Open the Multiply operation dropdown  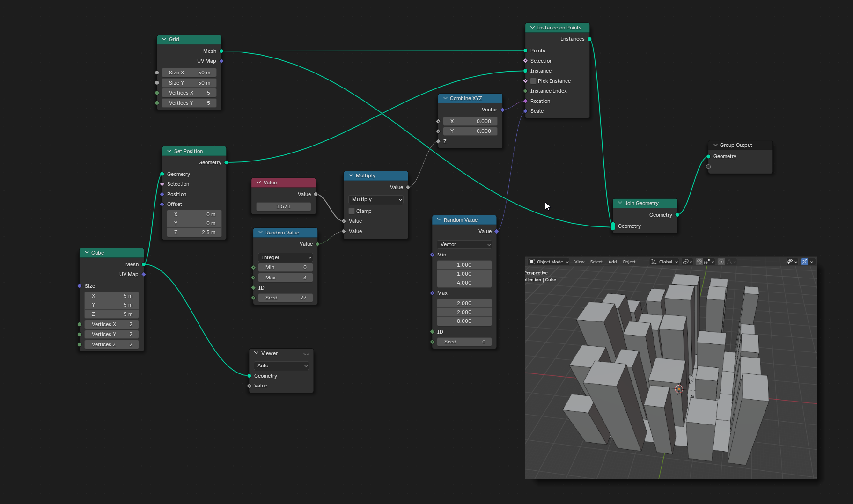[x=376, y=200]
